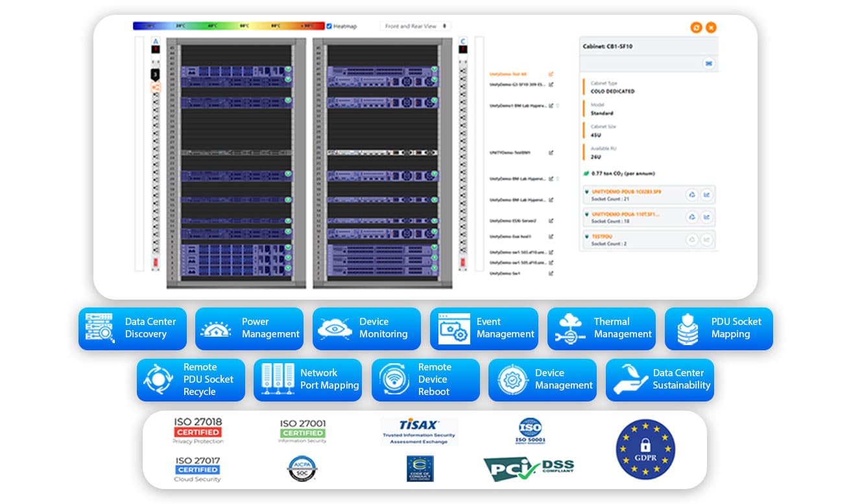Click the blue icon under the Cabinet CB1-SF10 header
851x504 pixels.
tap(708, 63)
